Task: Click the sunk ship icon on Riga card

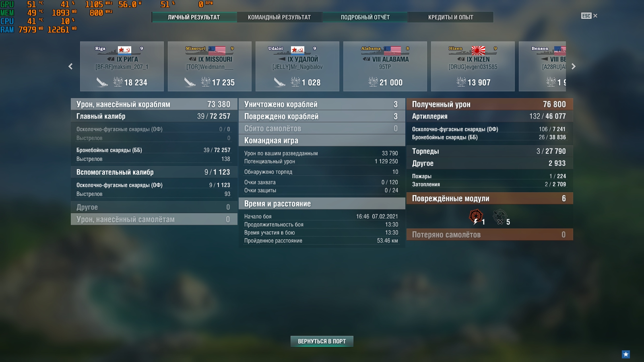Action: click(102, 82)
